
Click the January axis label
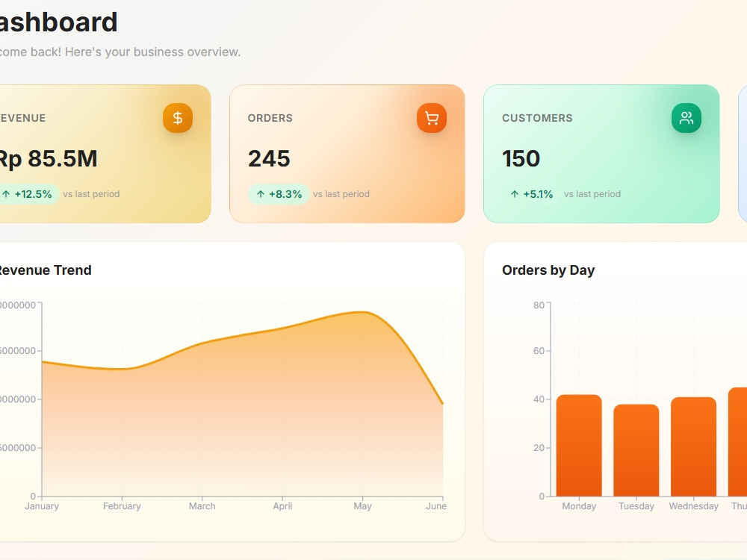coord(42,506)
